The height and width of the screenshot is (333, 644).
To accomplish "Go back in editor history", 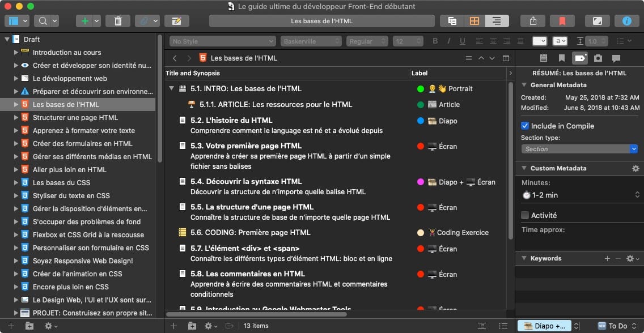I will 175,58.
